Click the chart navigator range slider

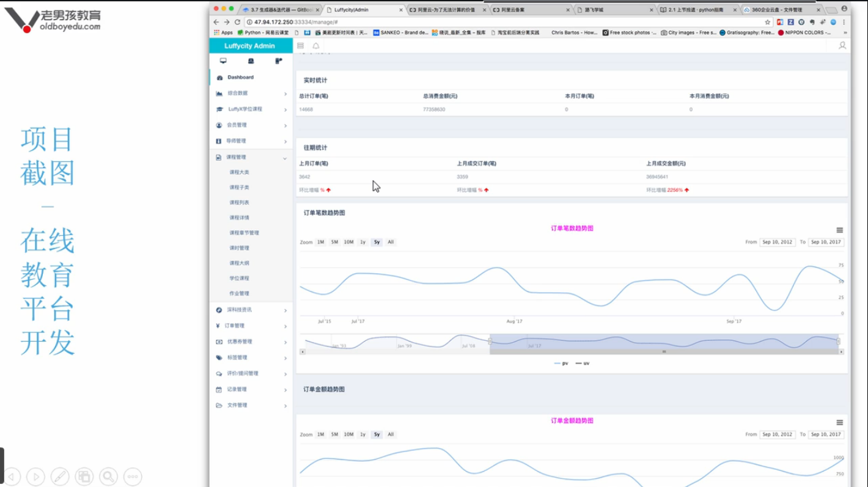tap(664, 342)
